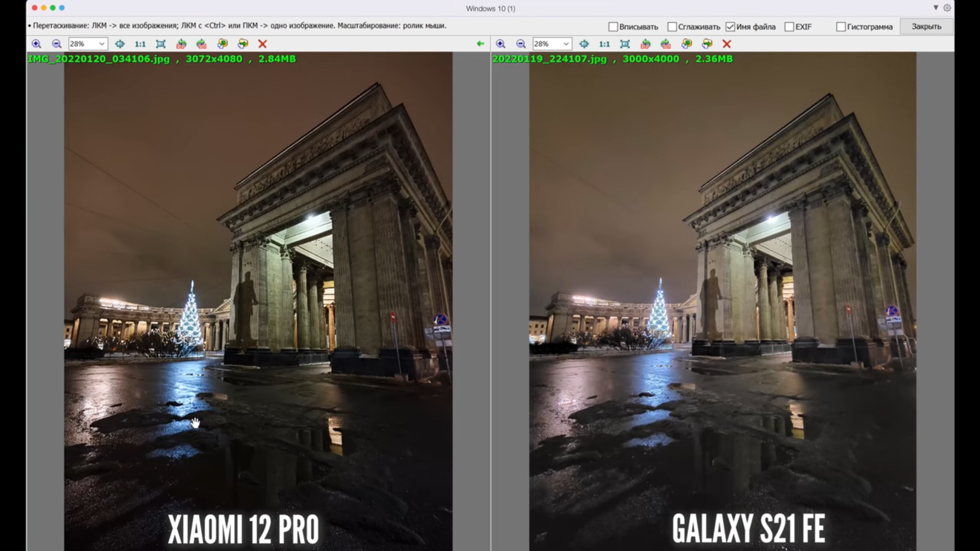Enable the Вписывать checkbox
The height and width of the screenshot is (551, 980).
pos(613,27)
